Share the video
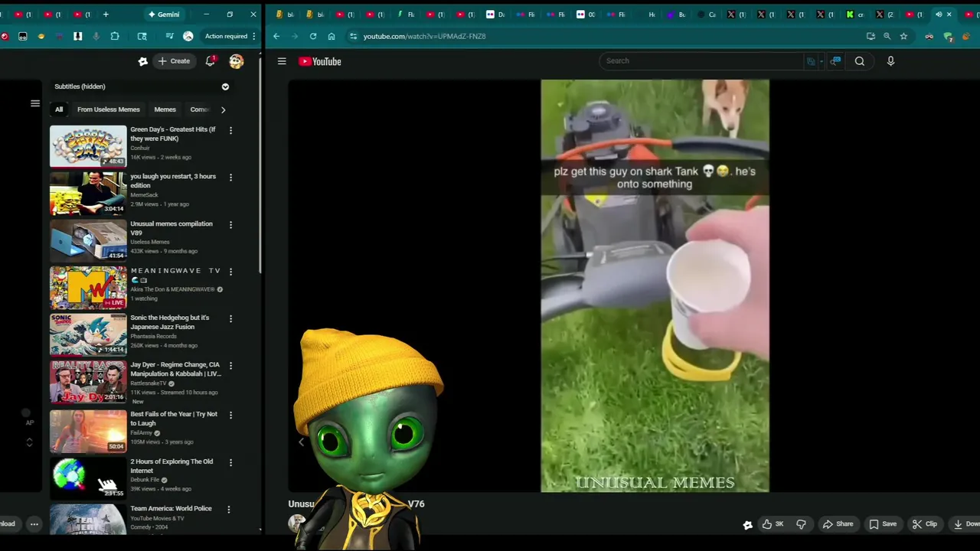The width and height of the screenshot is (980, 551). pos(838,524)
